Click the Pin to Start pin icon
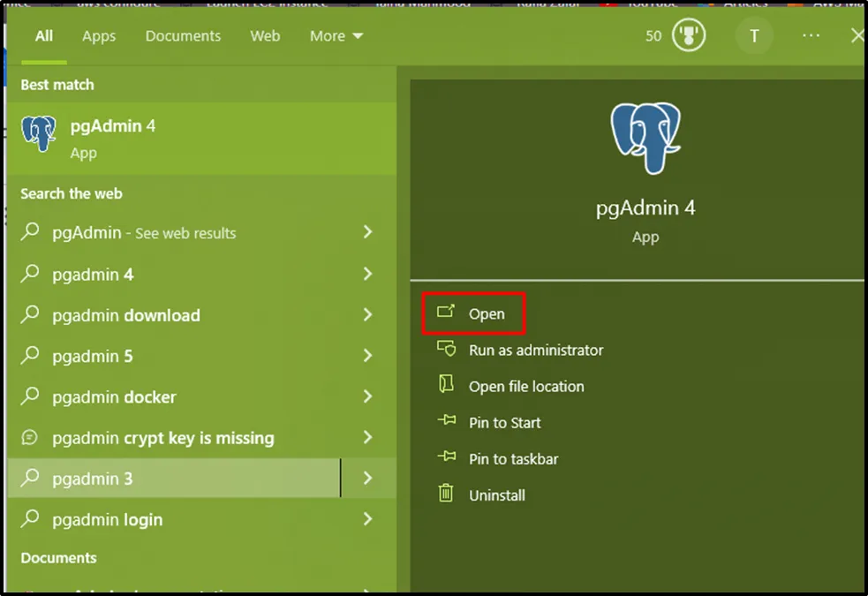The width and height of the screenshot is (868, 596). point(446,422)
